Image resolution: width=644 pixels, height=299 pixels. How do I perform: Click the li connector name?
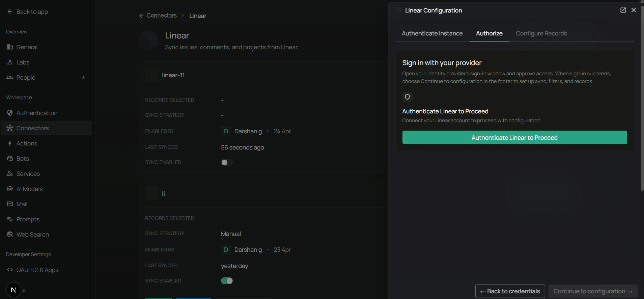coord(163,193)
